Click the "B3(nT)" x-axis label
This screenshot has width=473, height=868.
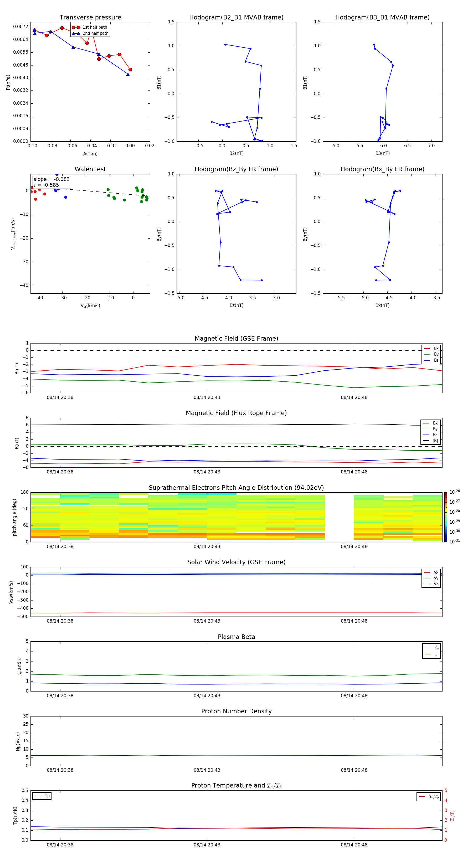[382, 153]
